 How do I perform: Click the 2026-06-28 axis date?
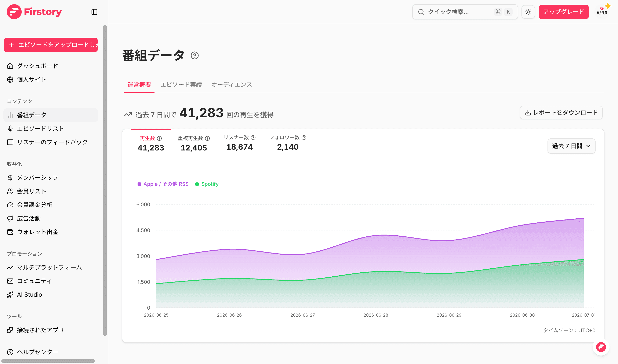(x=376, y=315)
